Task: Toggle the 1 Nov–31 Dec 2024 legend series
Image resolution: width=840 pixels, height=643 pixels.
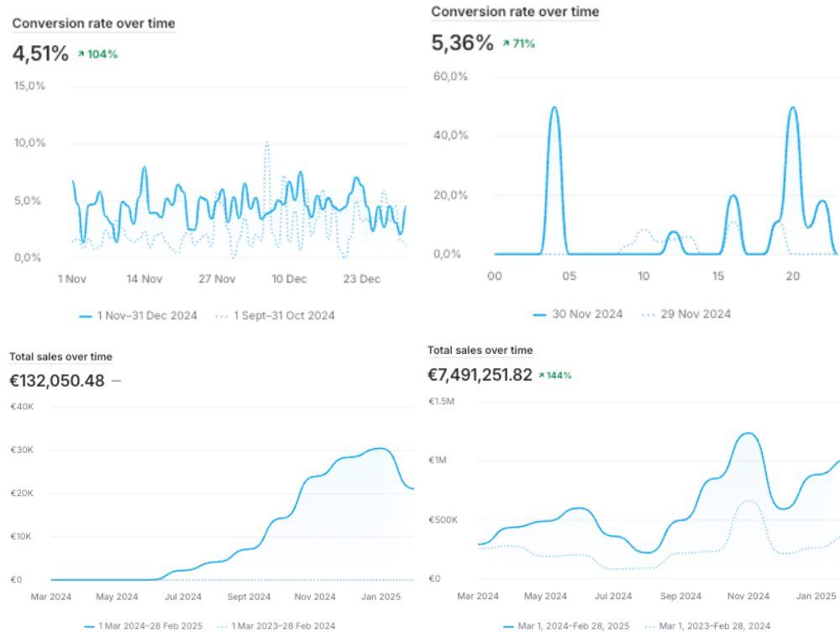Action: [138, 316]
